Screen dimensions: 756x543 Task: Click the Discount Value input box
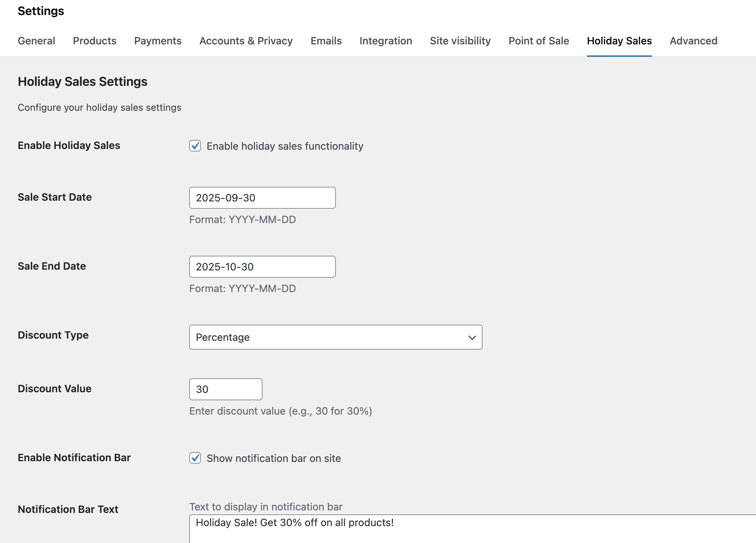[x=225, y=389]
